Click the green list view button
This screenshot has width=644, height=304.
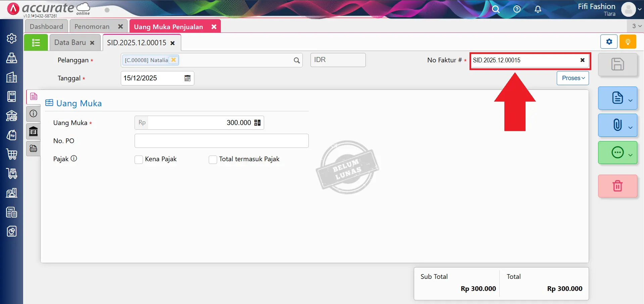click(x=36, y=43)
